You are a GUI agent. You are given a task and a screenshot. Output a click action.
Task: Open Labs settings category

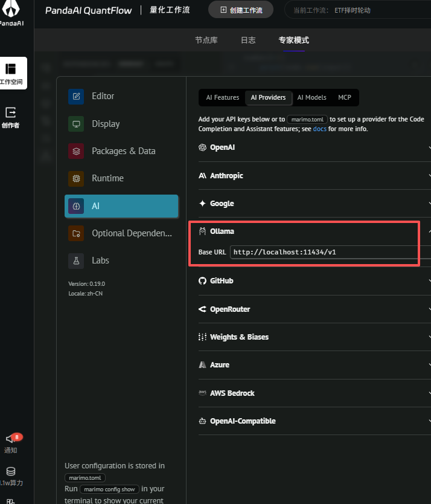[x=121, y=260]
